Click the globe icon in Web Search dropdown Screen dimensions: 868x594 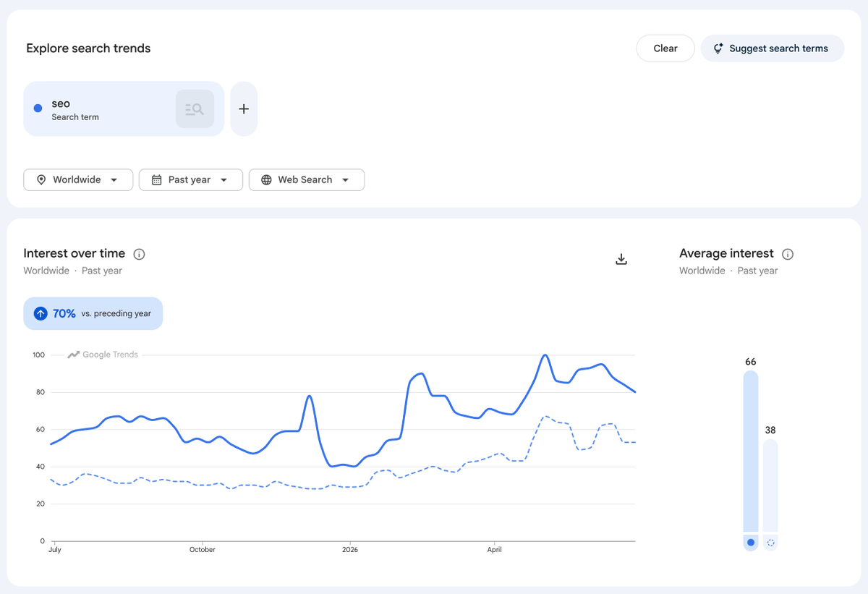tap(267, 179)
